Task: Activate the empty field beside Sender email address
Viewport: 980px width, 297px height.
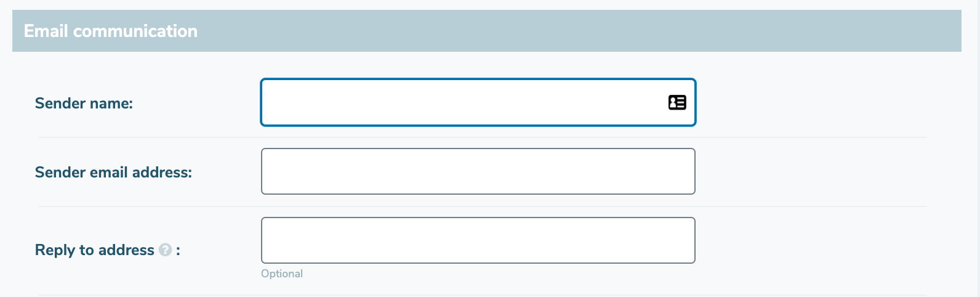Action: (478, 171)
